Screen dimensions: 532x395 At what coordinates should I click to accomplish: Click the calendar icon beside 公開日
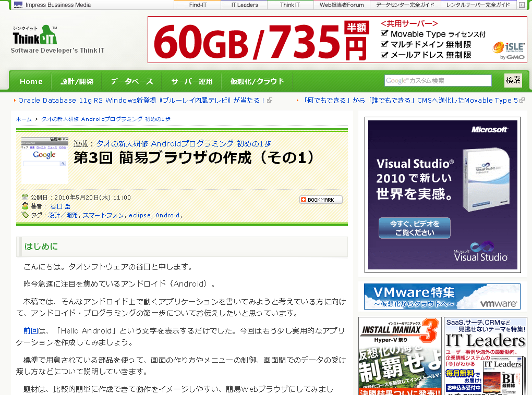[25, 197]
